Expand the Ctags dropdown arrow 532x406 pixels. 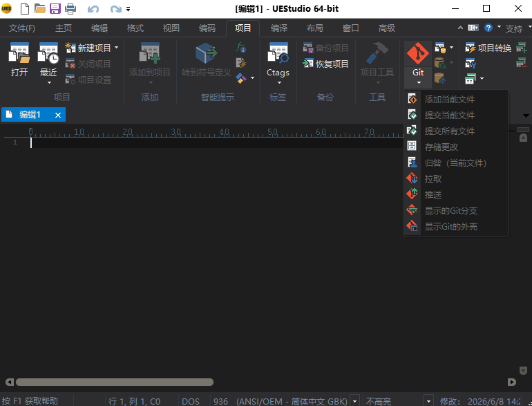pos(279,83)
